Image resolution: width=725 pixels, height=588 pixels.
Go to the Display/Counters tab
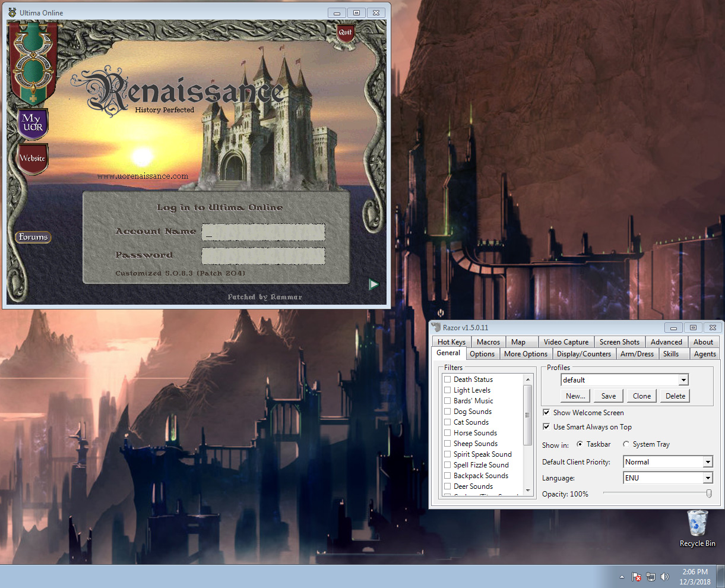click(584, 354)
